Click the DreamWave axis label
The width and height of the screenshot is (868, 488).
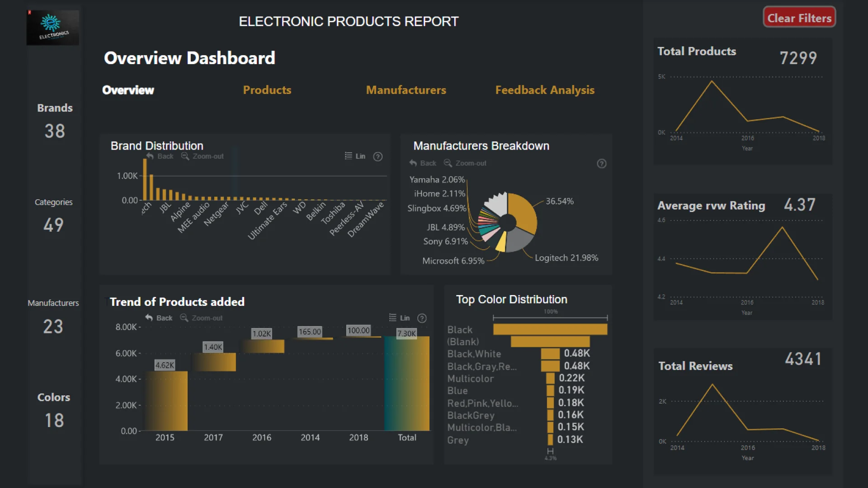pos(366,219)
